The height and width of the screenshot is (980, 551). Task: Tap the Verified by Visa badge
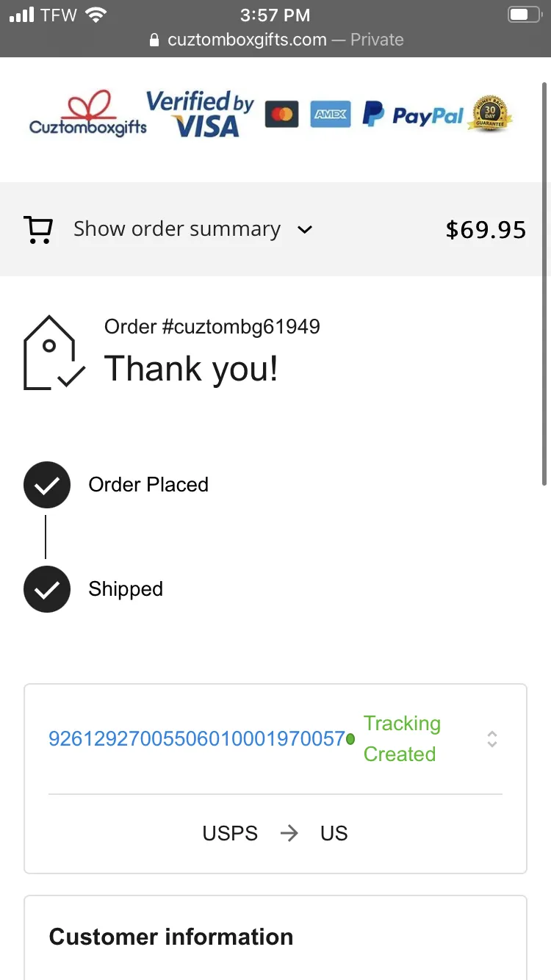point(200,114)
